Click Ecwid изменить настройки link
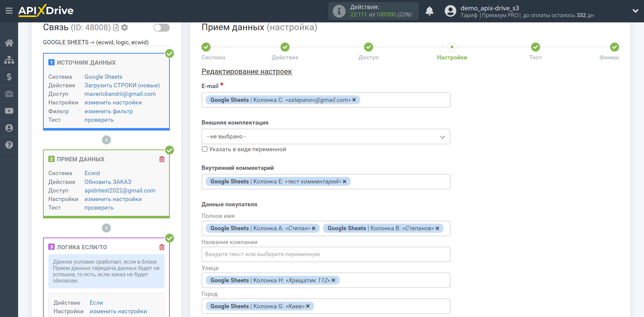The image size is (644, 317). (113, 199)
